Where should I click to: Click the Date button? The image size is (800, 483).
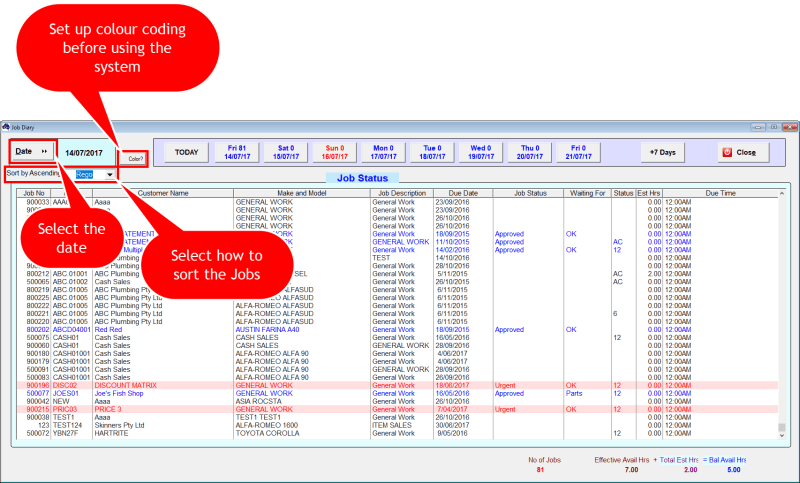pos(31,151)
